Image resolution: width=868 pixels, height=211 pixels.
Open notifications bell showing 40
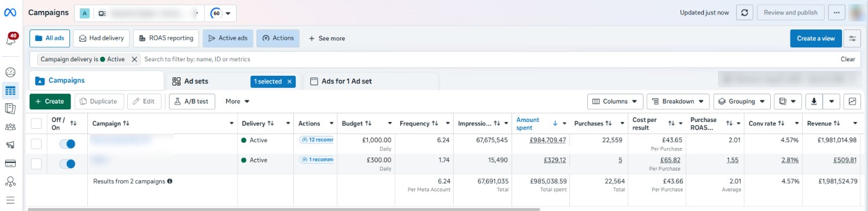click(11, 39)
